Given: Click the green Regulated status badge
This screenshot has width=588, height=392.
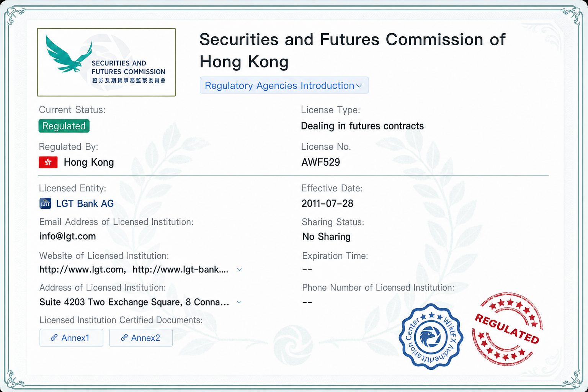Looking at the screenshot, I should click(x=64, y=126).
